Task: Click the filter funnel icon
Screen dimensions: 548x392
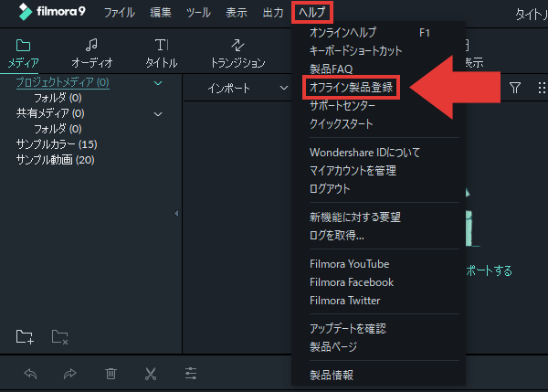Action: 515,88
